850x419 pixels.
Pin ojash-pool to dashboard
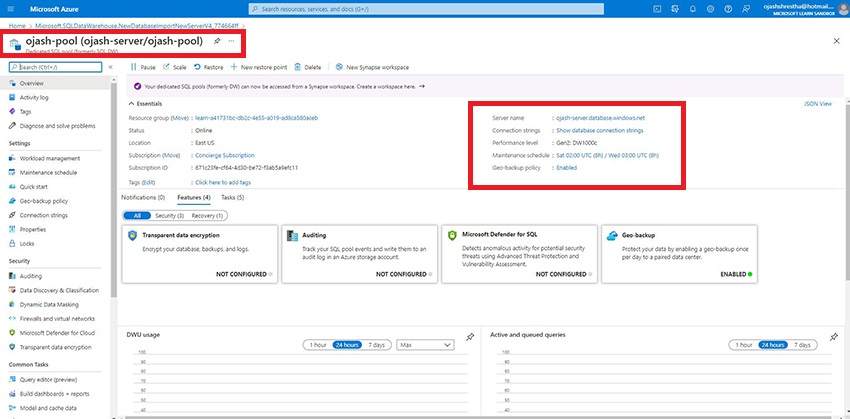coord(217,41)
